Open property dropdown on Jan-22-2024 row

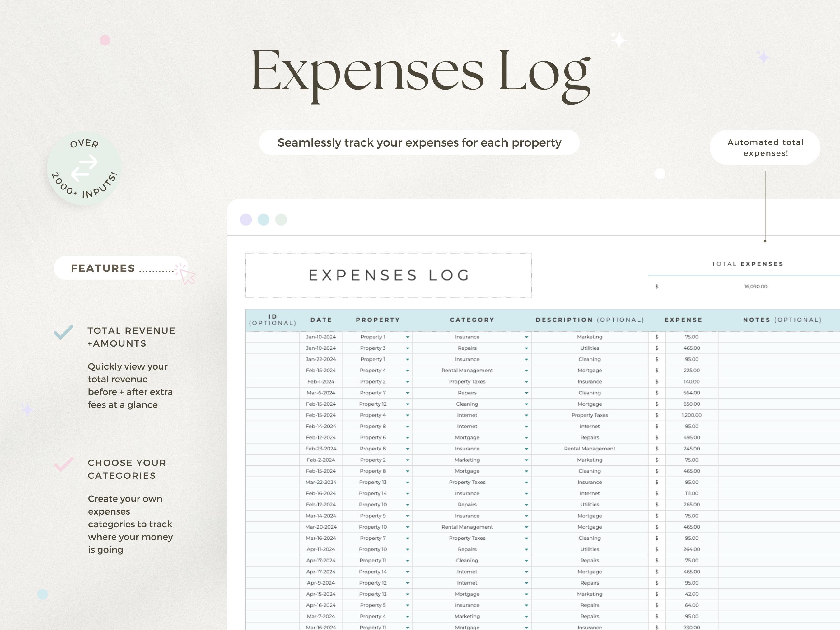pos(408,359)
